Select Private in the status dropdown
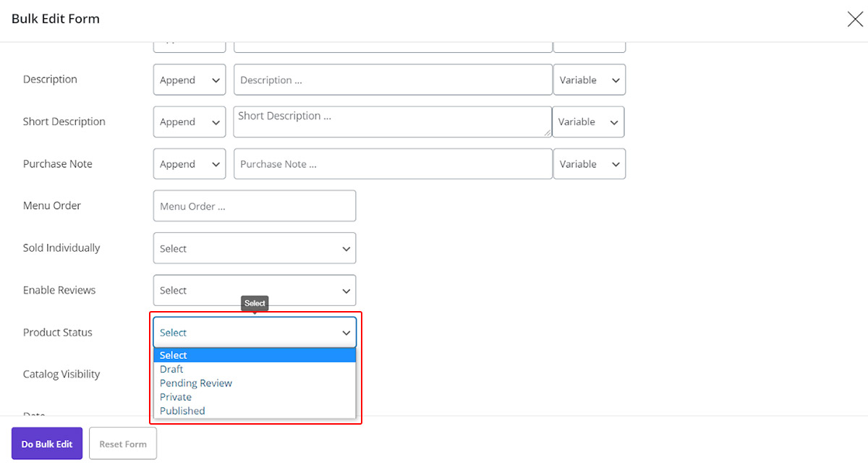 coord(176,396)
